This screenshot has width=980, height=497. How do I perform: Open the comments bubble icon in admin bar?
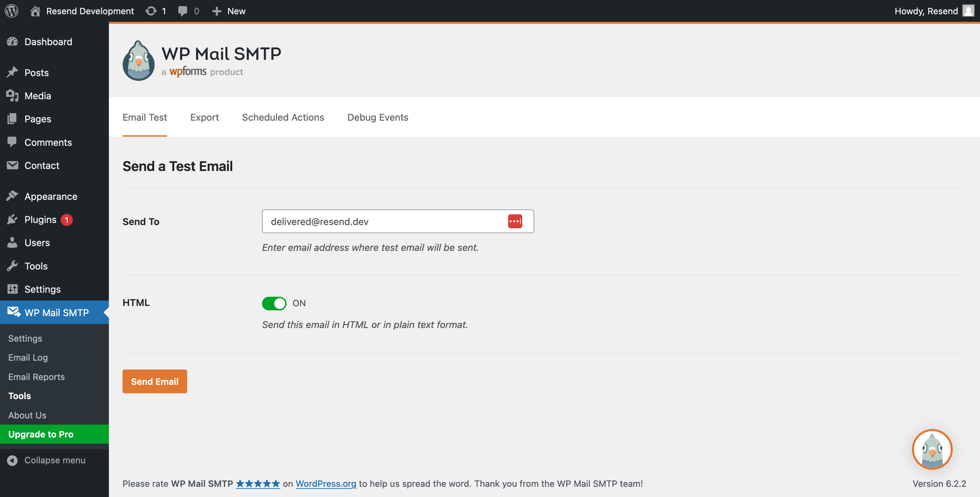coord(183,11)
